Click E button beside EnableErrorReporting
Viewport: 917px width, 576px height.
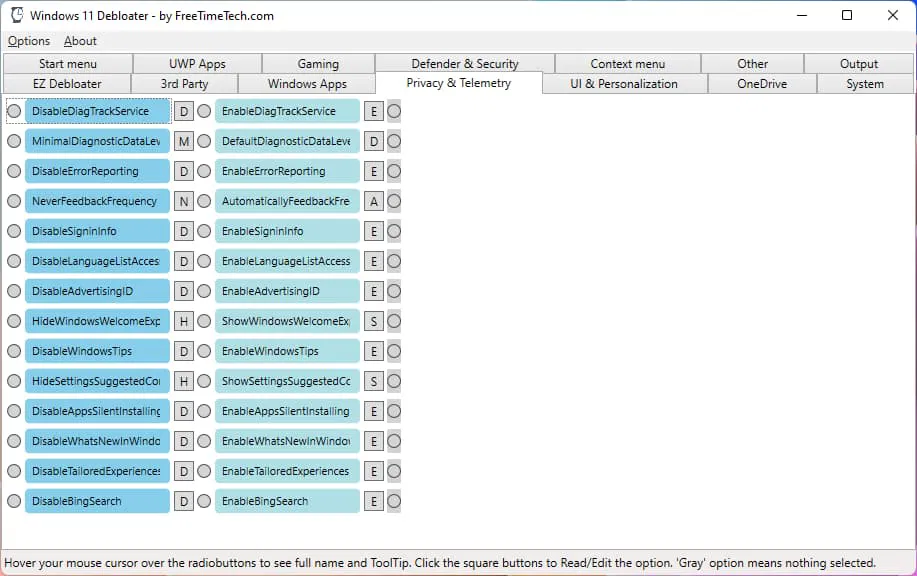tap(374, 171)
